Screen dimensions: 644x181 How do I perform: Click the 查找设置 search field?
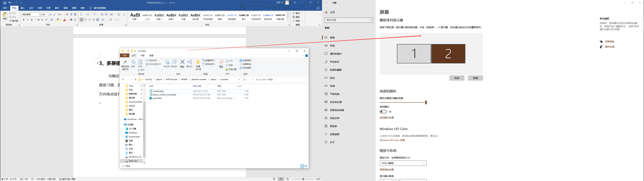click(x=349, y=20)
